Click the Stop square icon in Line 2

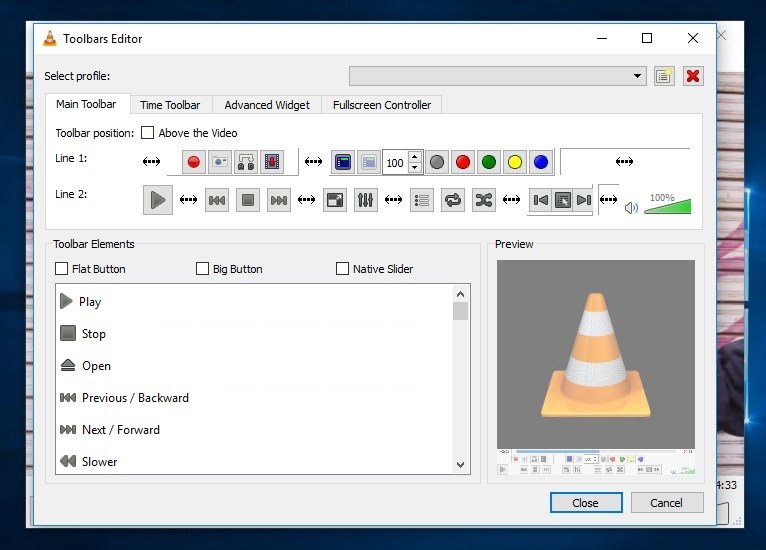248,200
